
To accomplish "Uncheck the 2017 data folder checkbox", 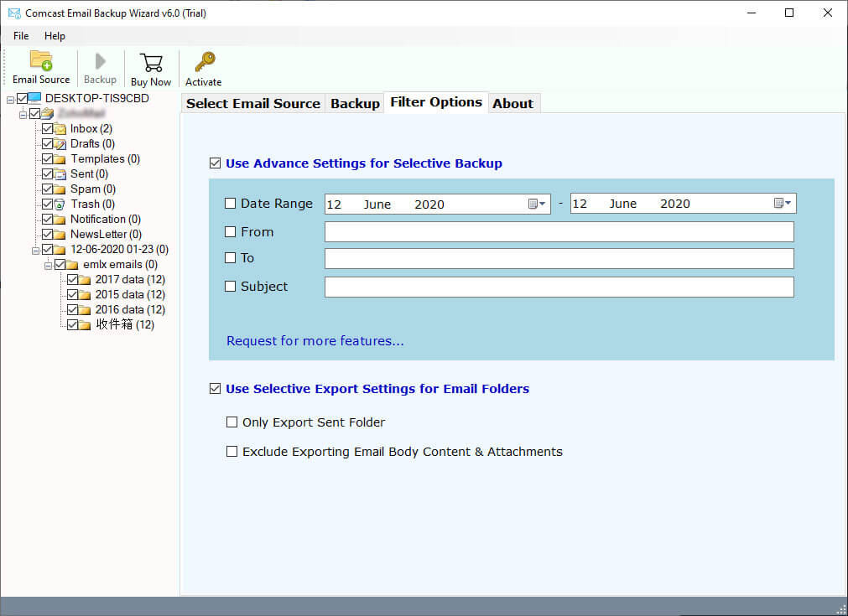I will tap(72, 280).
